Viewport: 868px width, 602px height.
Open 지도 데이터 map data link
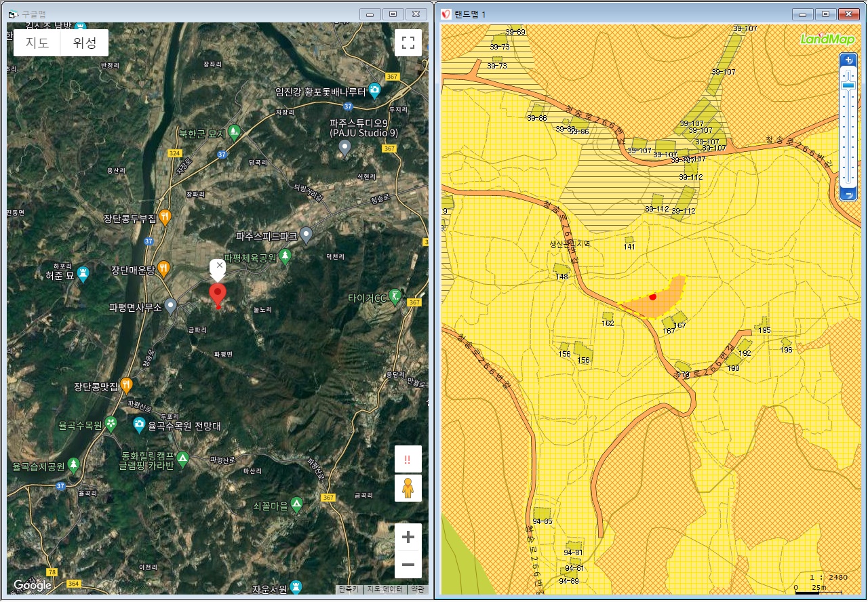click(x=385, y=589)
